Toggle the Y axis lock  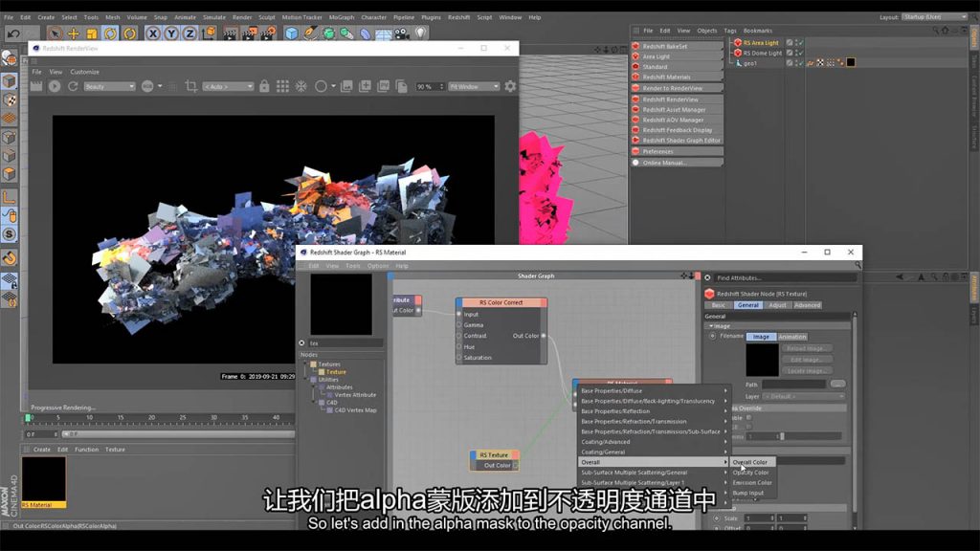click(171, 33)
